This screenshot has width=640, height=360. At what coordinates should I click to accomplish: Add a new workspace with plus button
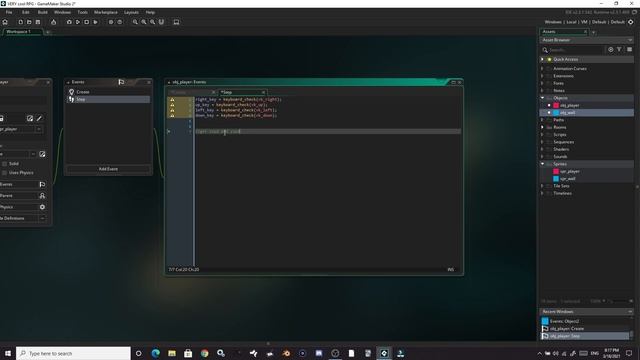(x=48, y=32)
